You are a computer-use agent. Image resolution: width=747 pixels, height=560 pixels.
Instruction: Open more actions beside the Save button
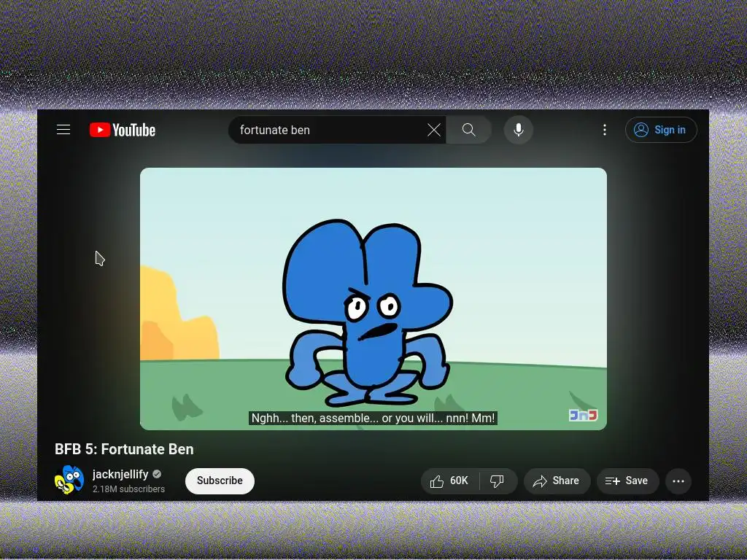pos(678,481)
